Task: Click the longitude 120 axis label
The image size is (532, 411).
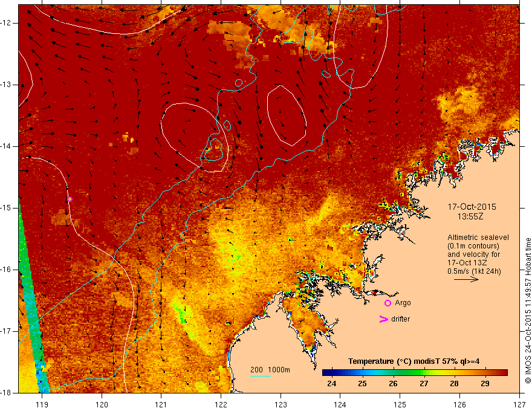Action: tap(102, 404)
